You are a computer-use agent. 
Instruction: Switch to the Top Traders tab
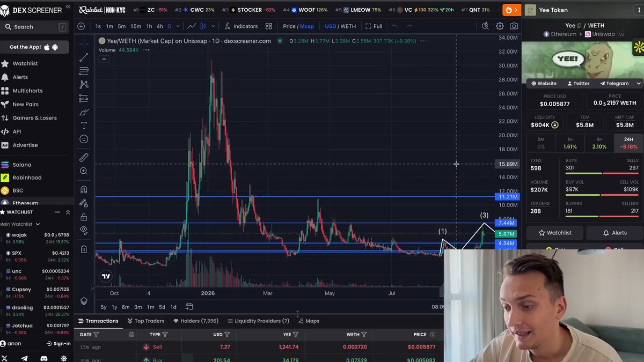(146, 321)
